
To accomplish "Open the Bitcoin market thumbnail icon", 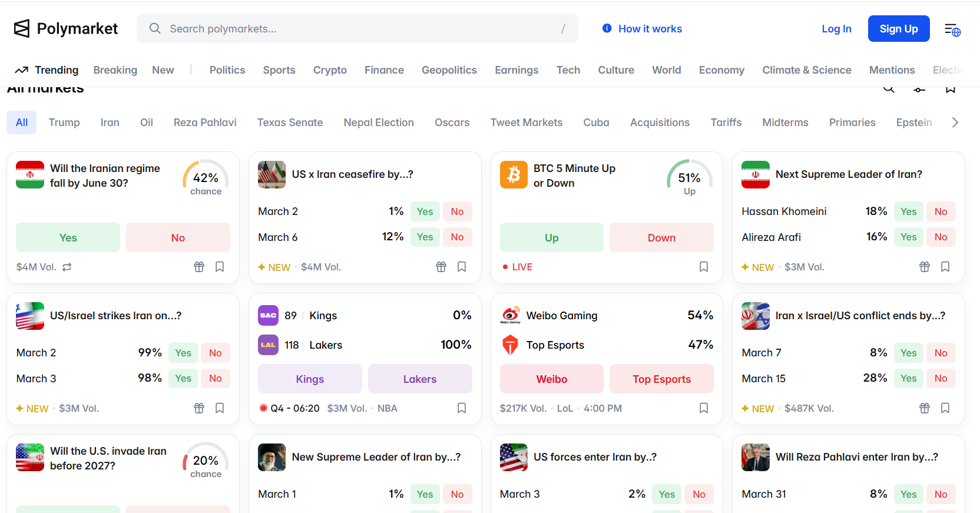I will (514, 175).
